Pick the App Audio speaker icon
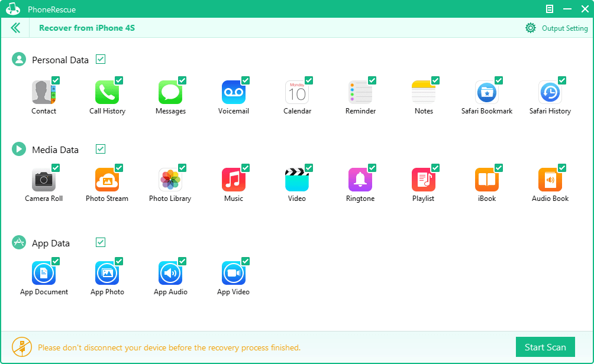 click(170, 273)
